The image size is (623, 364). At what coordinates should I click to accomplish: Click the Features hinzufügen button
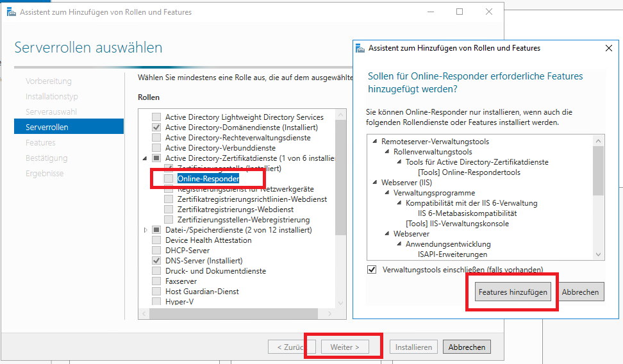pyautogui.click(x=513, y=292)
